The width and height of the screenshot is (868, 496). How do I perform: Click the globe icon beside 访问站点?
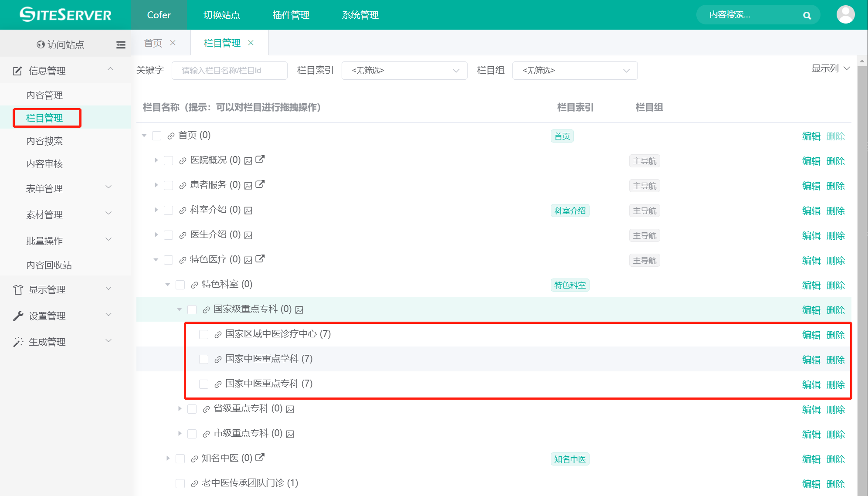[41, 44]
